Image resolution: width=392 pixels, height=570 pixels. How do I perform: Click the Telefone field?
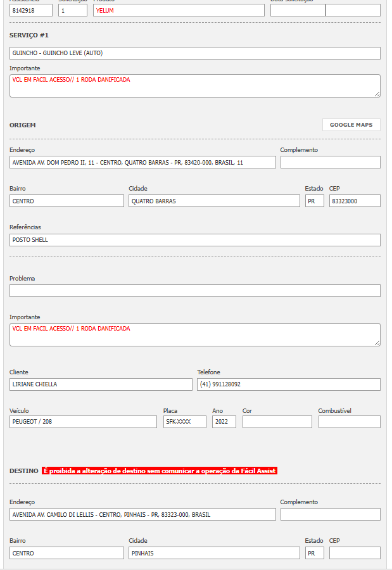289,384
